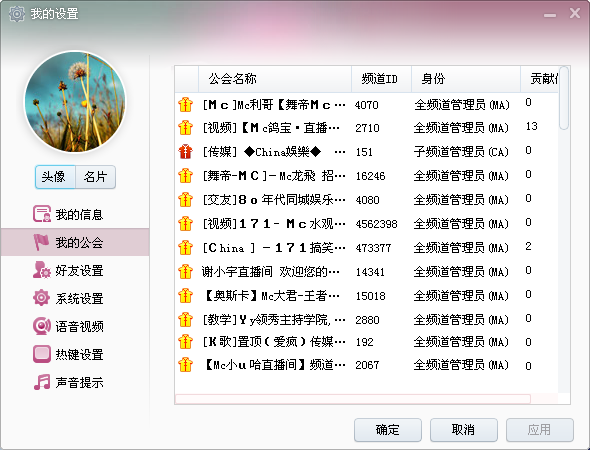Switch to the 名片 tab
This screenshot has width=590, height=450.
95,177
